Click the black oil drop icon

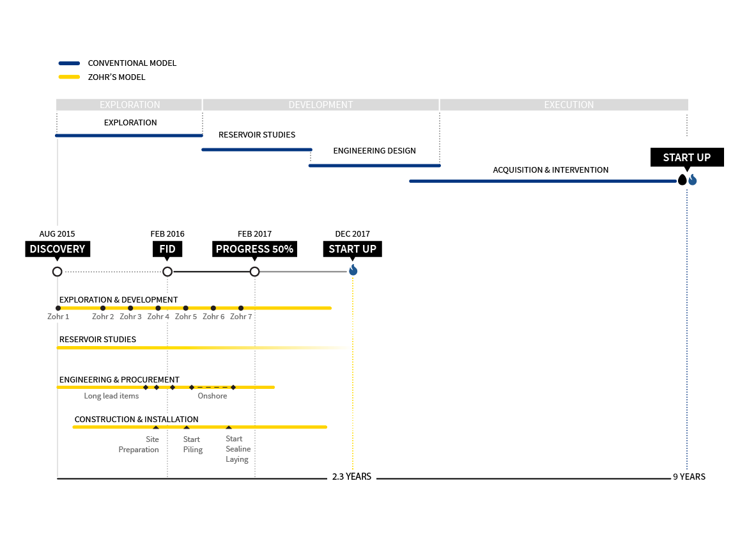point(682,180)
